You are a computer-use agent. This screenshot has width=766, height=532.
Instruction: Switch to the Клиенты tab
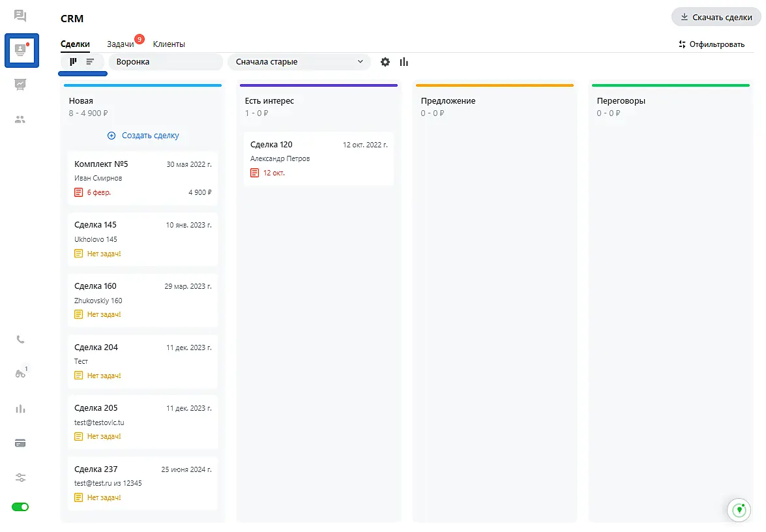pos(169,44)
